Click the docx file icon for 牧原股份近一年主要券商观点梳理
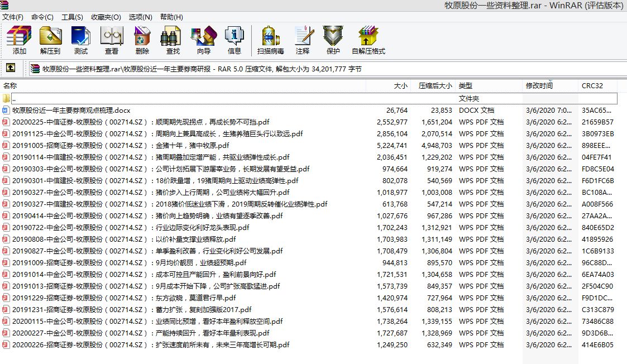Screen dimensions: 627x364 [x=6, y=111]
